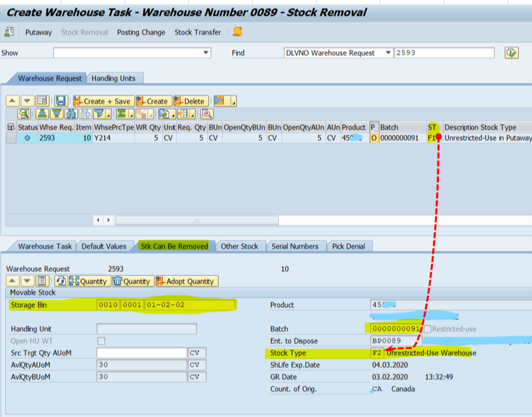Click the funnel Set Filter icon

[x=99, y=114]
